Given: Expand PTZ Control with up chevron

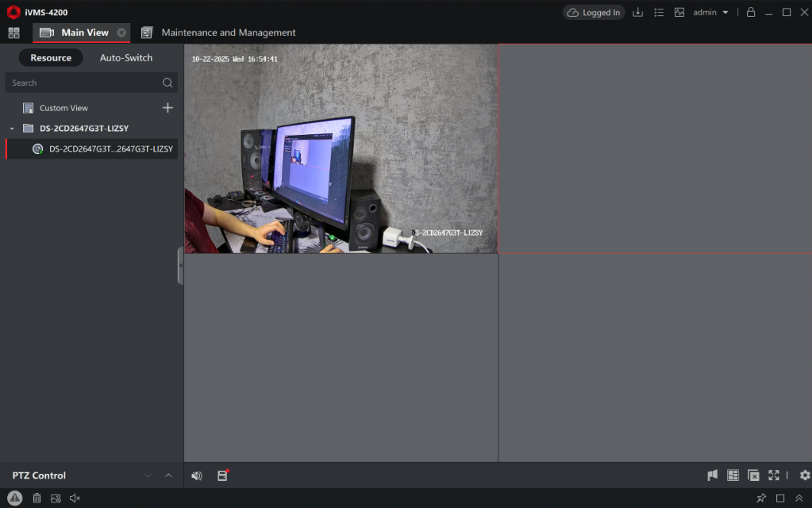Looking at the screenshot, I should [168, 475].
